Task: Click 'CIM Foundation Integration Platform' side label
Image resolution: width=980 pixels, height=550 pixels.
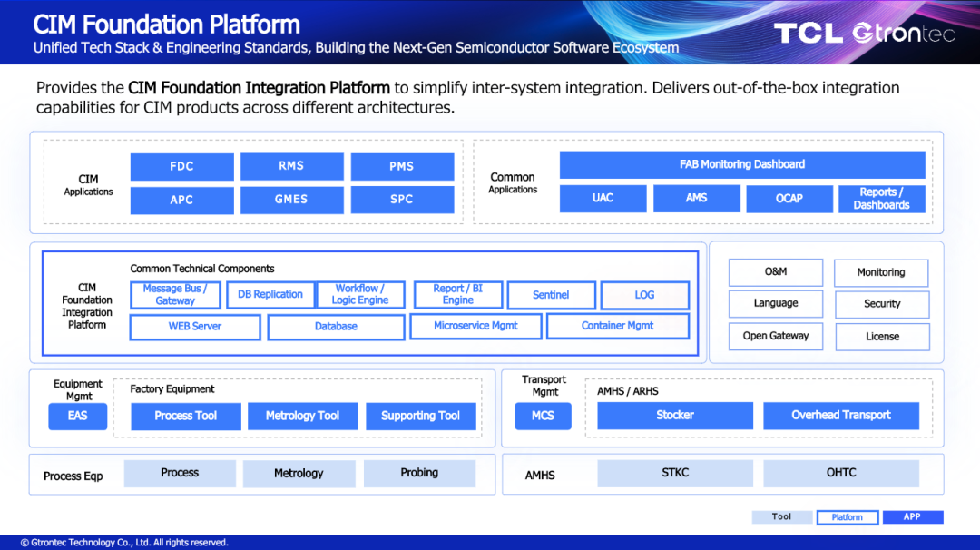Action: coord(87,306)
